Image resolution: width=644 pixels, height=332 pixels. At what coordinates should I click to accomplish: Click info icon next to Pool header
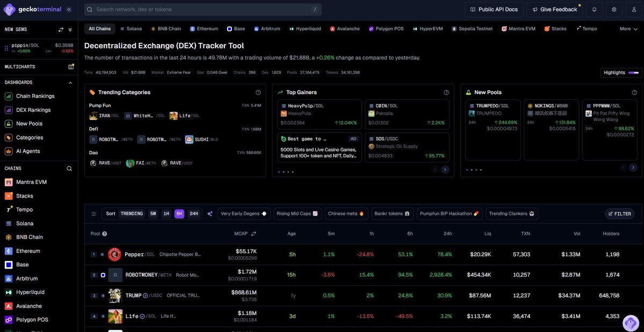(x=105, y=234)
